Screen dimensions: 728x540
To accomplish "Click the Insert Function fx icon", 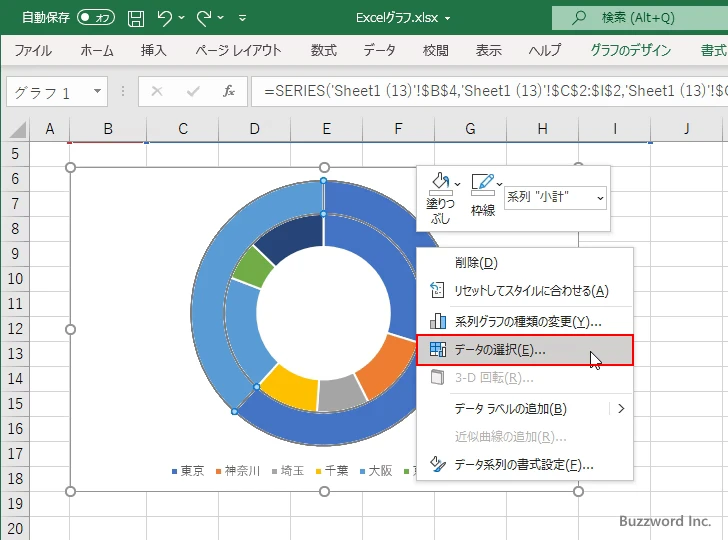I will tap(229, 91).
